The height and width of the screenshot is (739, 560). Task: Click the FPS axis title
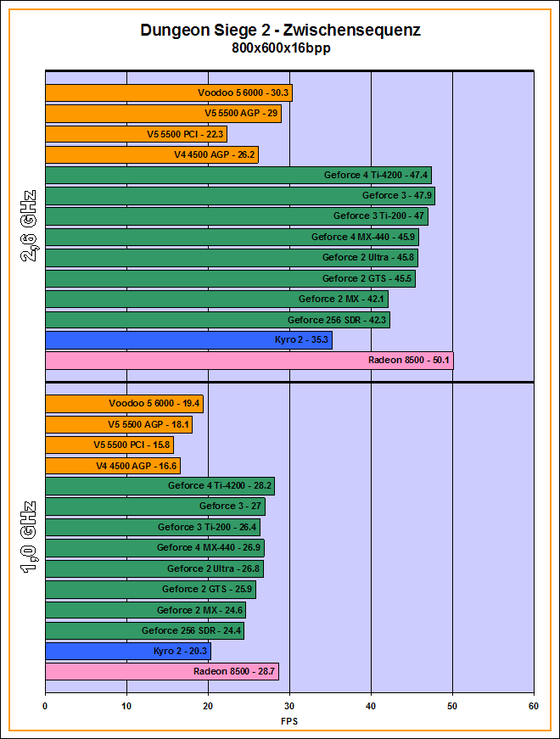(x=289, y=721)
